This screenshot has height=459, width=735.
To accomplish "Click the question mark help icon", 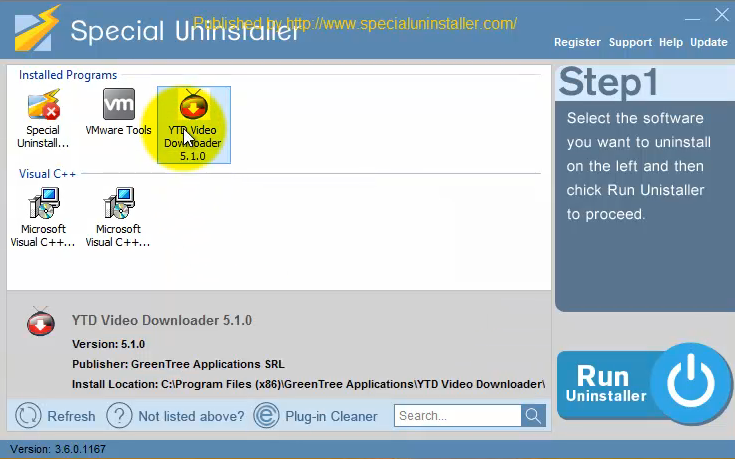I will 119,415.
